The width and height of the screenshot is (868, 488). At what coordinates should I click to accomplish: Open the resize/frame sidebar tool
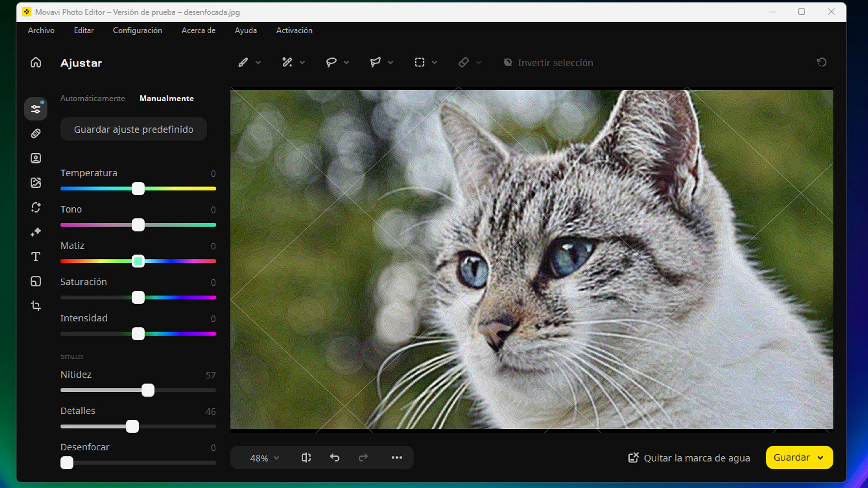[x=36, y=281]
